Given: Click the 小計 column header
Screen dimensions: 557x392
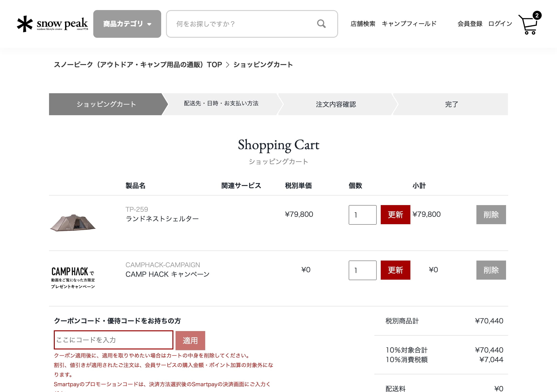Looking at the screenshot, I should point(419,186).
